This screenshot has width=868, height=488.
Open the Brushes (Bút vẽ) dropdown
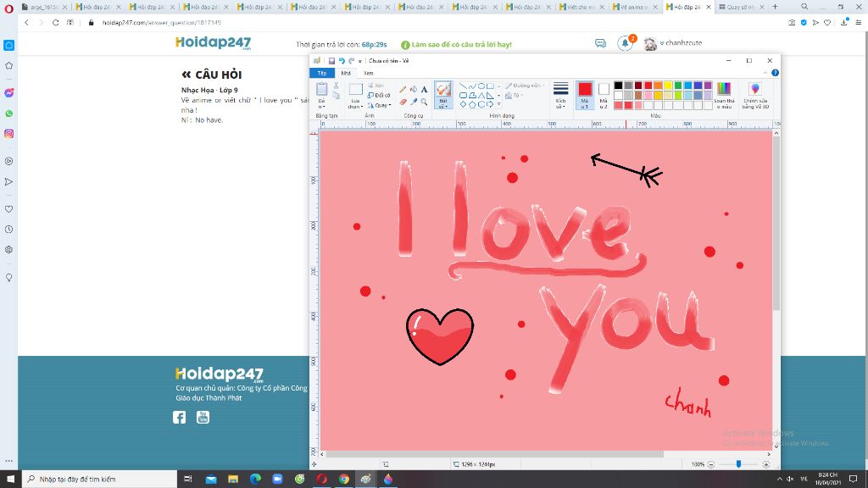(442, 104)
